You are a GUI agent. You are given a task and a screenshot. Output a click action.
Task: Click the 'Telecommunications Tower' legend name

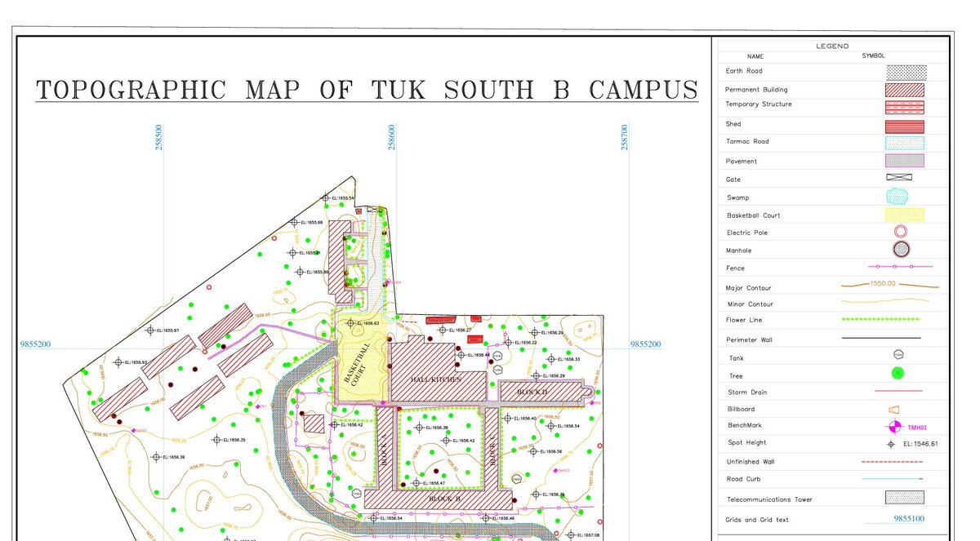tap(770, 499)
